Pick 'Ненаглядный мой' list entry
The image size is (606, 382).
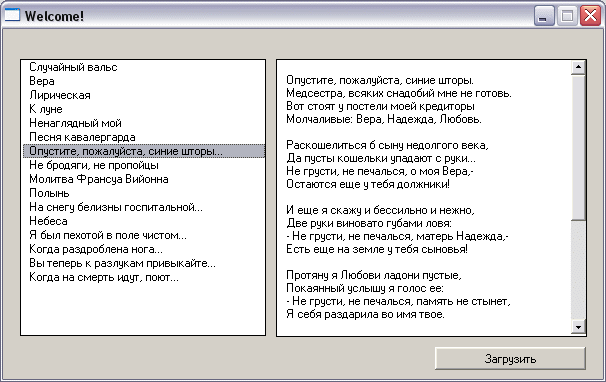click(x=144, y=123)
